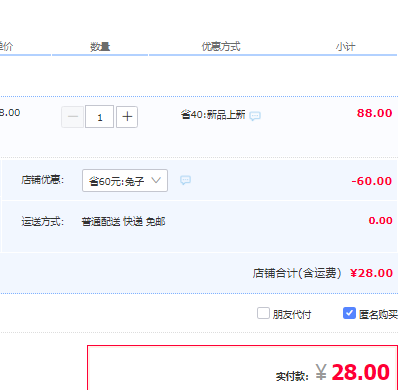Click the chat bubble icon beside 省40:新品上新
The height and width of the screenshot is (390, 406).
coord(255,116)
